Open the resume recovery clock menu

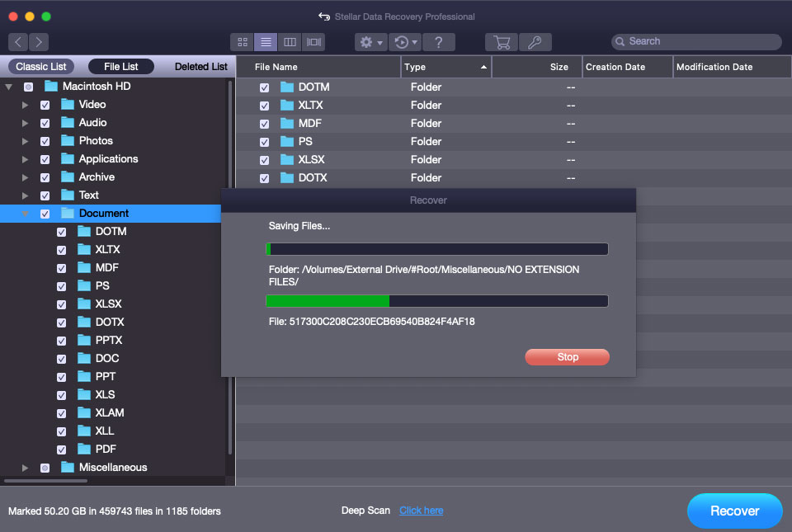[405, 42]
